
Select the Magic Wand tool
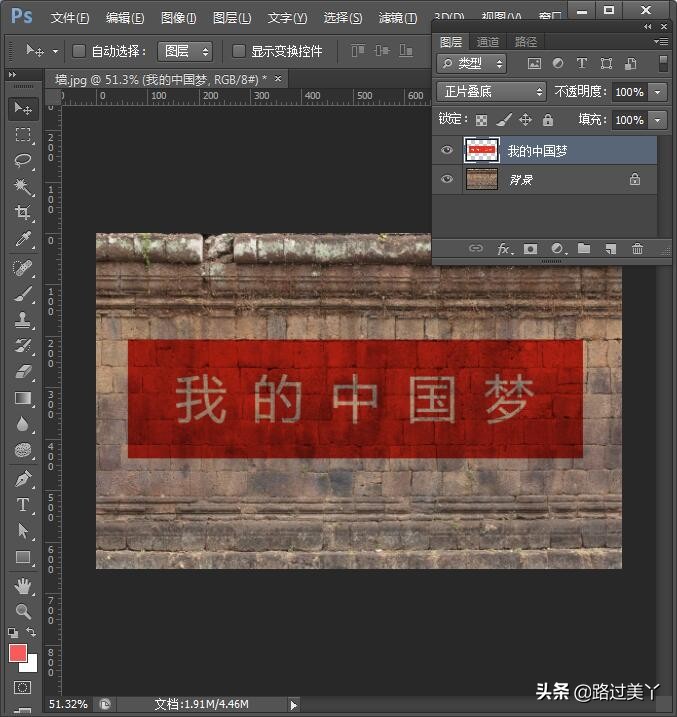tap(23, 186)
